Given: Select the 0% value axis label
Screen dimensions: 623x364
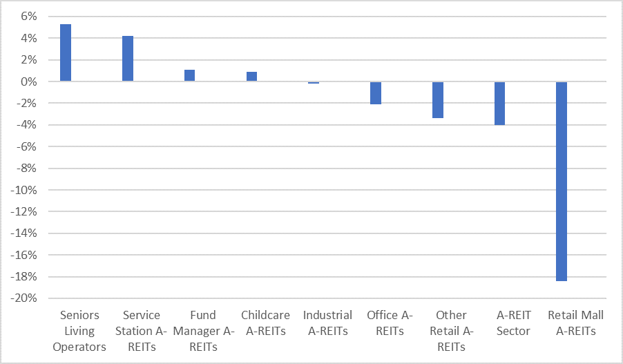Looking at the screenshot, I should pyautogui.click(x=28, y=82).
